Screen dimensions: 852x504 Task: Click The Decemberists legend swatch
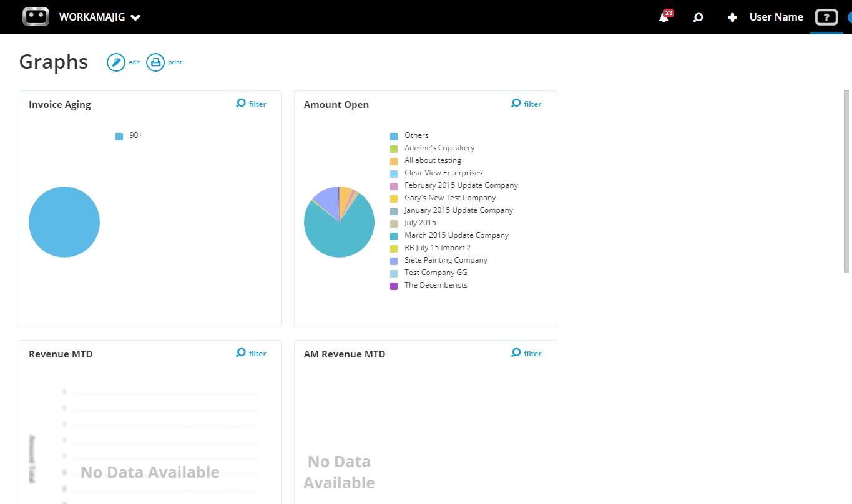pos(394,286)
